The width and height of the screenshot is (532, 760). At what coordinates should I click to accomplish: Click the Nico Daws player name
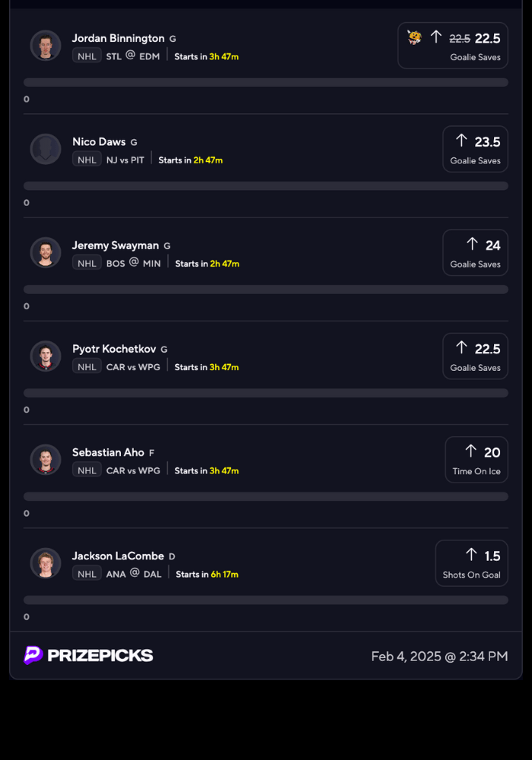pyautogui.click(x=99, y=141)
